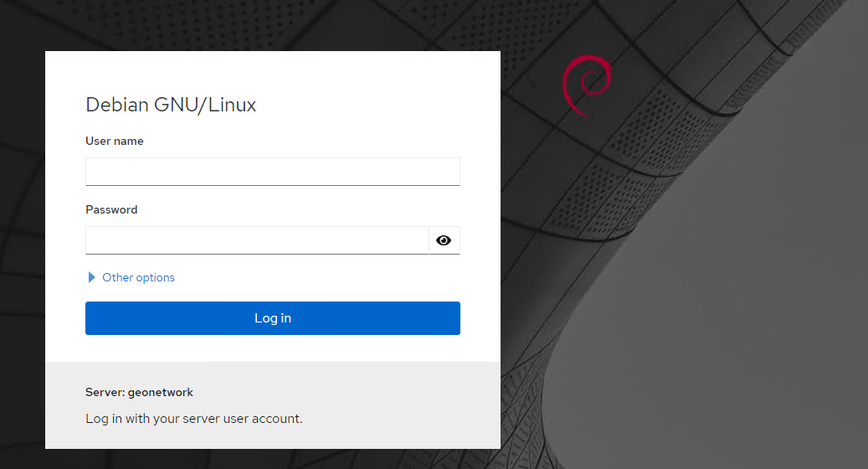Click dark background above the login panel

(251, 23)
